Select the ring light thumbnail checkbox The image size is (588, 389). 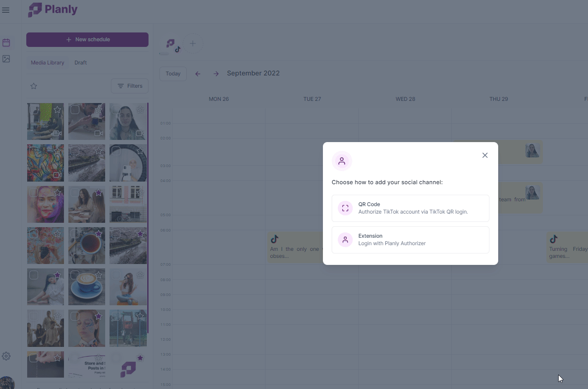click(116, 151)
